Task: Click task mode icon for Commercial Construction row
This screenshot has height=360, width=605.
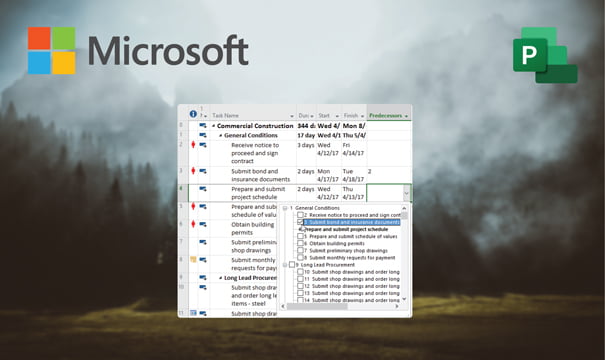Action: click(203, 125)
